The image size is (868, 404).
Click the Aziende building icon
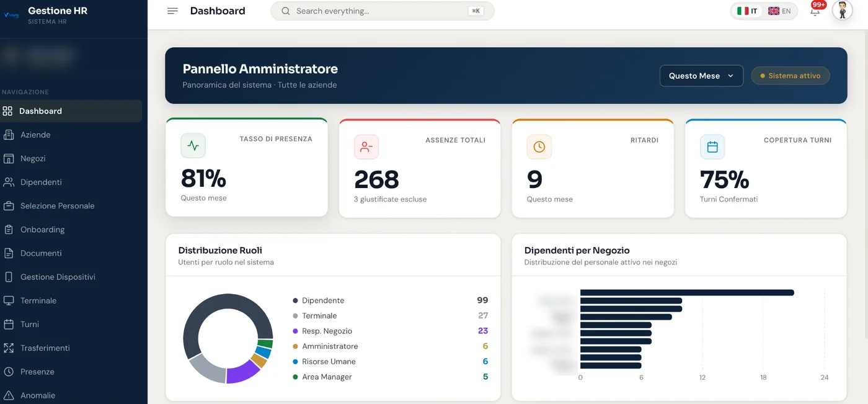click(x=9, y=135)
